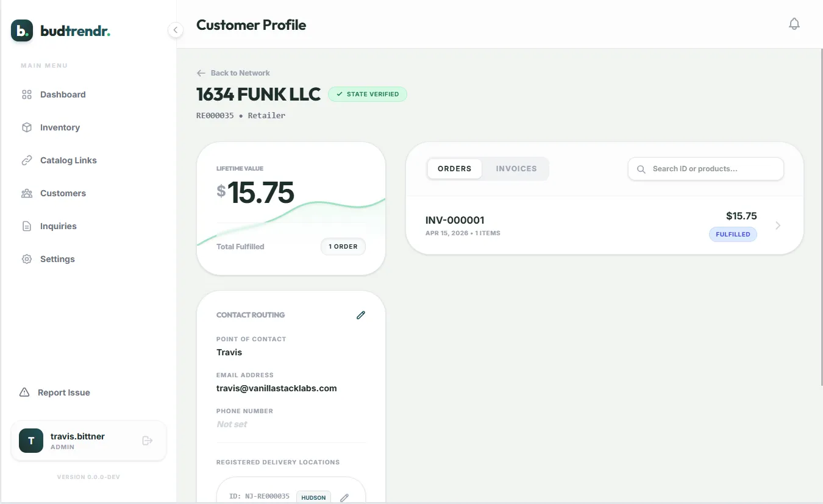
Task: Switch to the Invoices tab
Action: pyautogui.click(x=516, y=169)
